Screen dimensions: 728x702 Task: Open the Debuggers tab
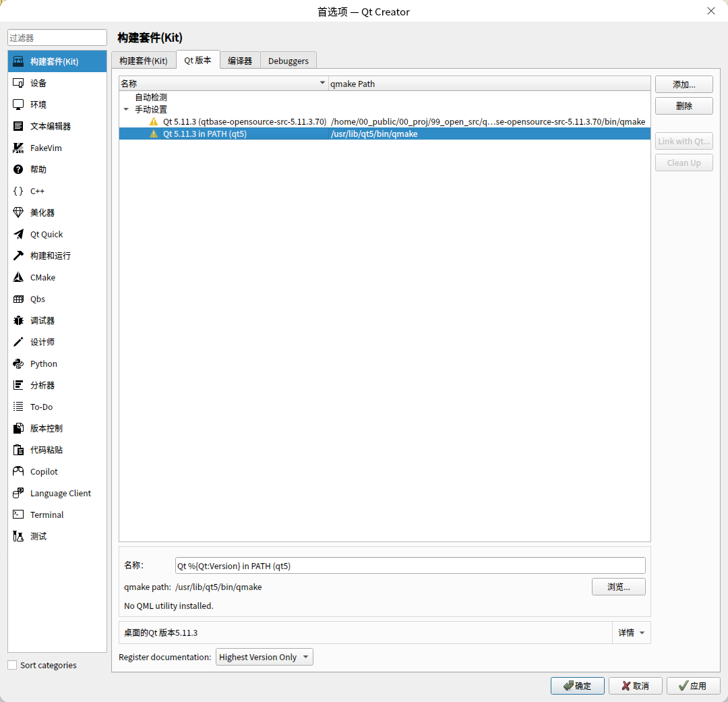tap(289, 61)
